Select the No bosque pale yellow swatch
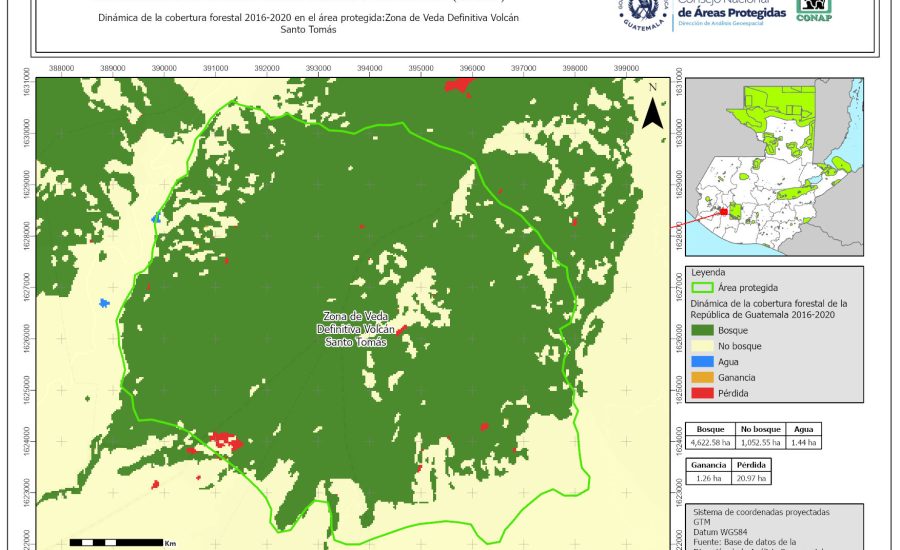Screen dimensions: 900x550 pyautogui.click(x=702, y=345)
